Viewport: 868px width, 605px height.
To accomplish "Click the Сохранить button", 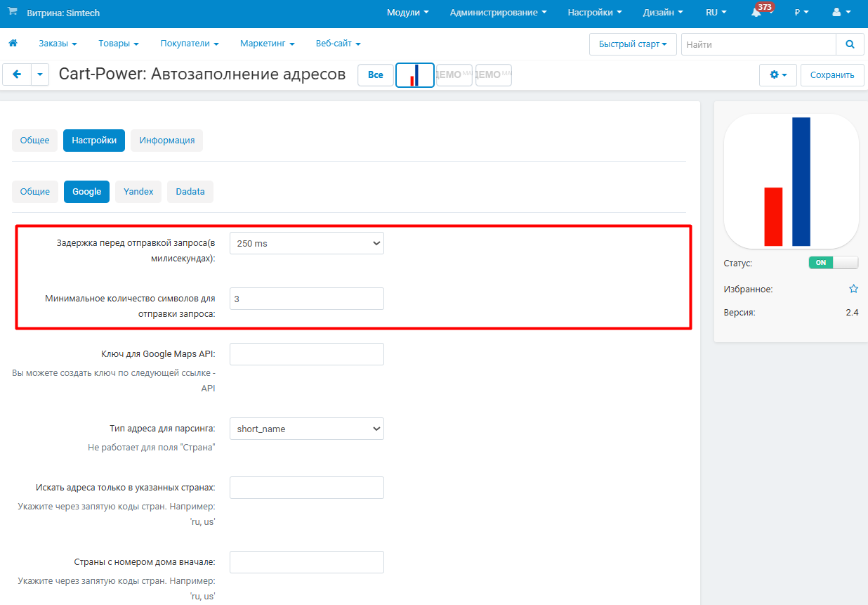I will click(x=832, y=75).
